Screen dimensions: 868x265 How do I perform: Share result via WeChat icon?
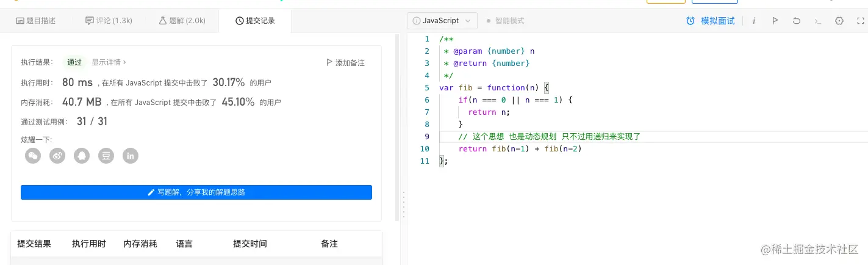pyautogui.click(x=33, y=156)
